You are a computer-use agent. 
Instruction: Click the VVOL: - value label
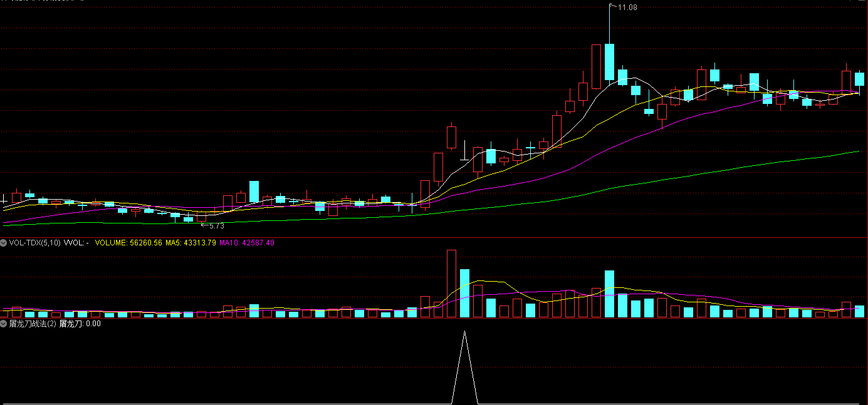click(76, 242)
